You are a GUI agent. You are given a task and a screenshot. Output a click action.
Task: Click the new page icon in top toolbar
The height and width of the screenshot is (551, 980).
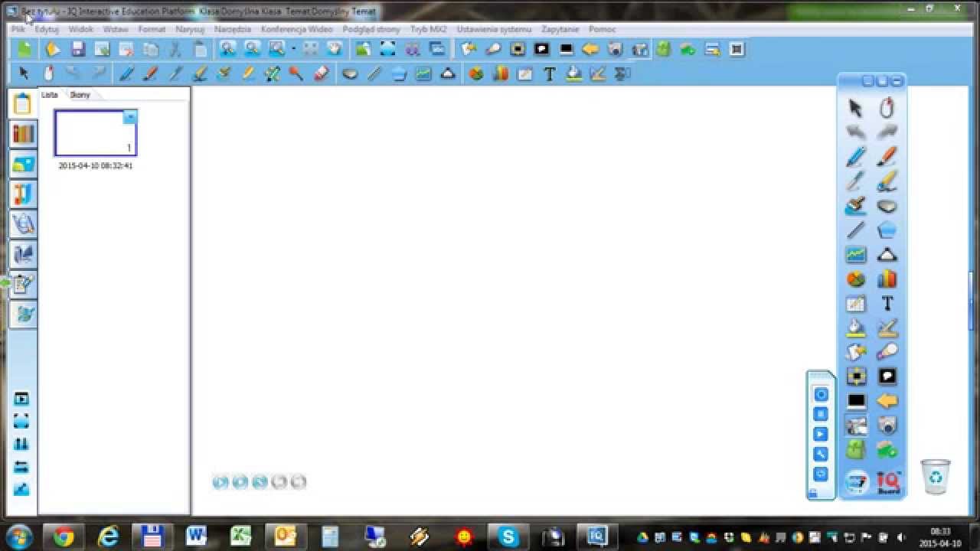[x=25, y=49]
